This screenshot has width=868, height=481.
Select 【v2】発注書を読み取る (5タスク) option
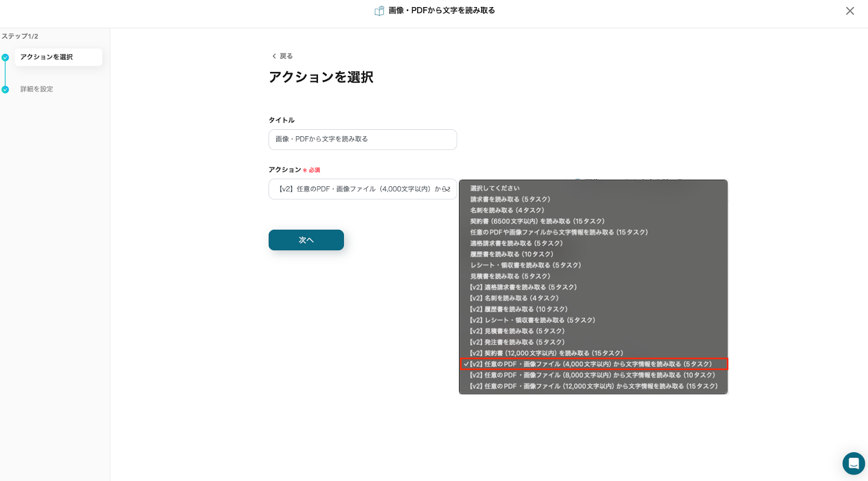click(x=517, y=342)
